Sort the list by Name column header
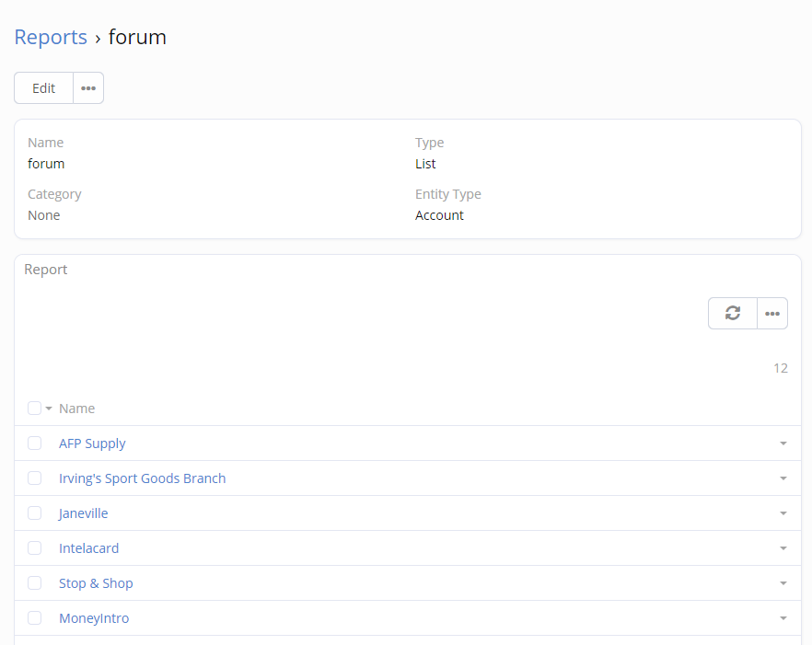The width and height of the screenshot is (812, 645). pyautogui.click(x=76, y=409)
